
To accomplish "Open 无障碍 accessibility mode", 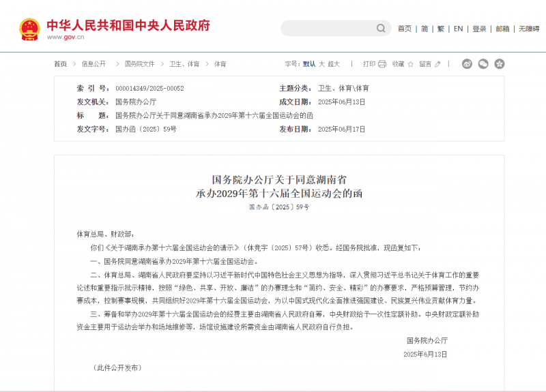I will click(x=529, y=29).
